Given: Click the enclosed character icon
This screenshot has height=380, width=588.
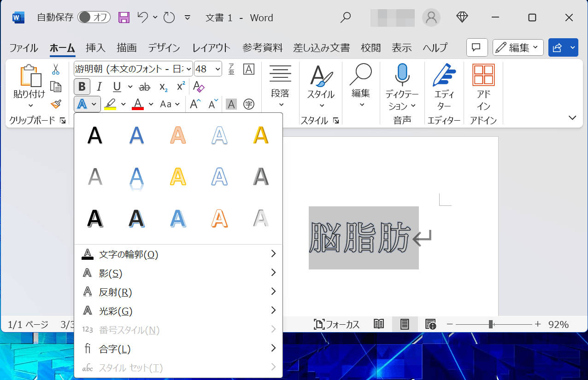Looking at the screenshot, I should [x=249, y=104].
